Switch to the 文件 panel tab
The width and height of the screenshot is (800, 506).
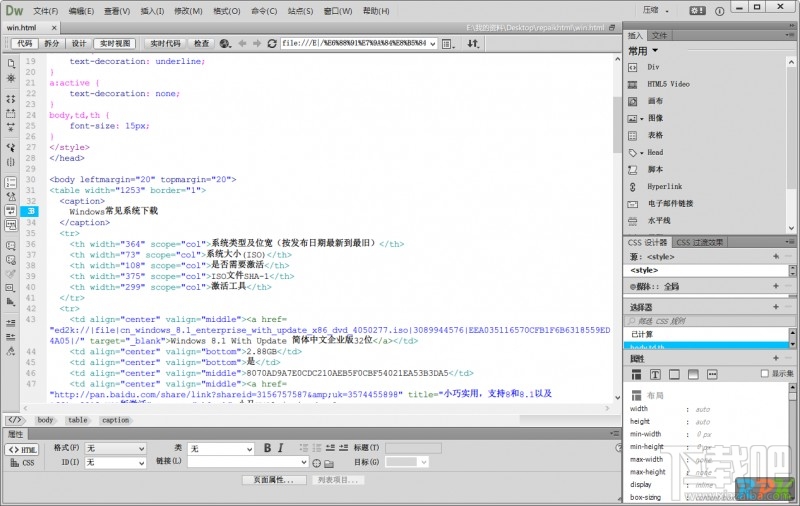tap(659, 35)
